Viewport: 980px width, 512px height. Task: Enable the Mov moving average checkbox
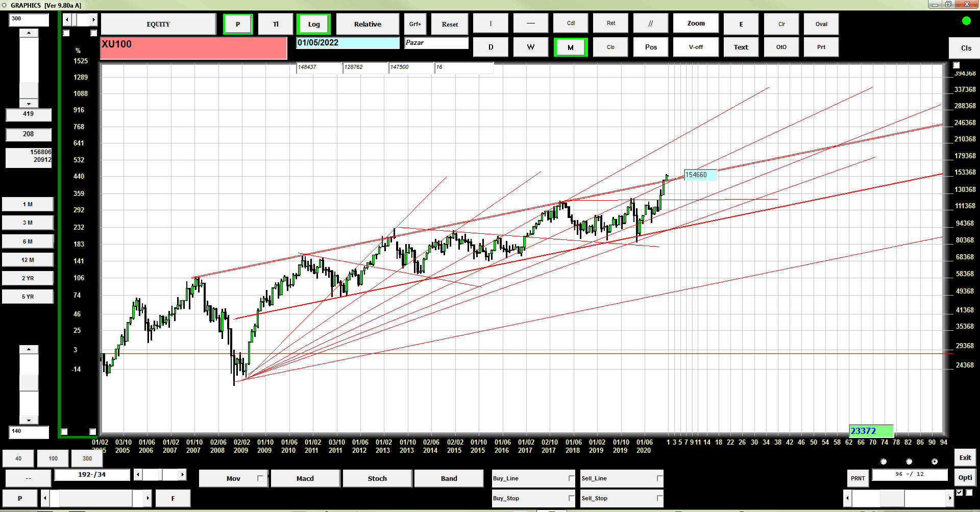(x=260, y=478)
